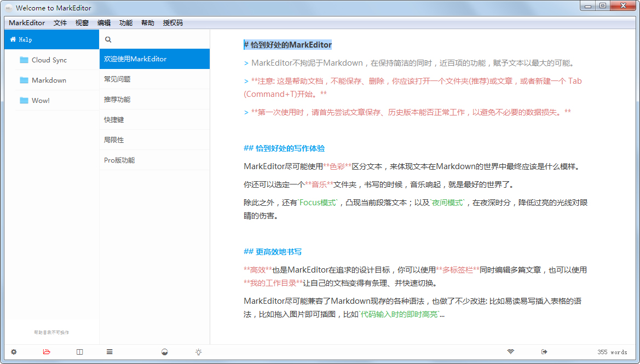Click the '# 恰到好处的MarkEditor' heading

click(288, 45)
